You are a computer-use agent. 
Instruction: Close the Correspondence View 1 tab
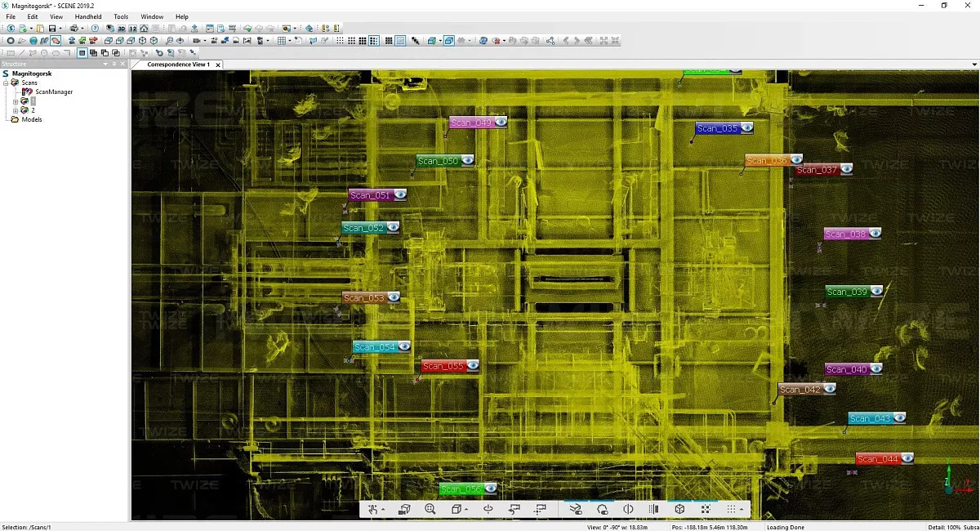click(x=218, y=65)
